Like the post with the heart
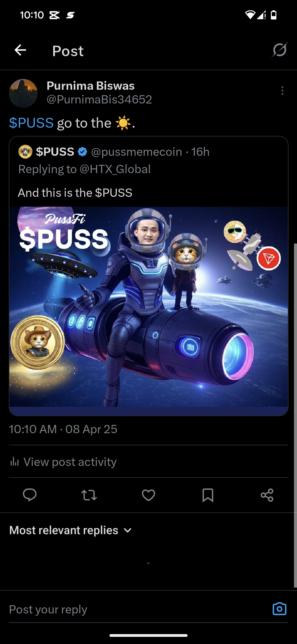 [x=148, y=495]
